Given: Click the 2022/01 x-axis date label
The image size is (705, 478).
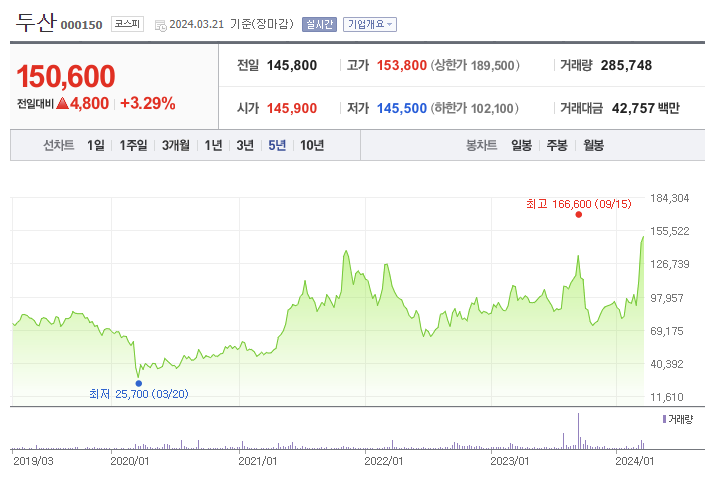Looking at the screenshot, I should point(384,461).
